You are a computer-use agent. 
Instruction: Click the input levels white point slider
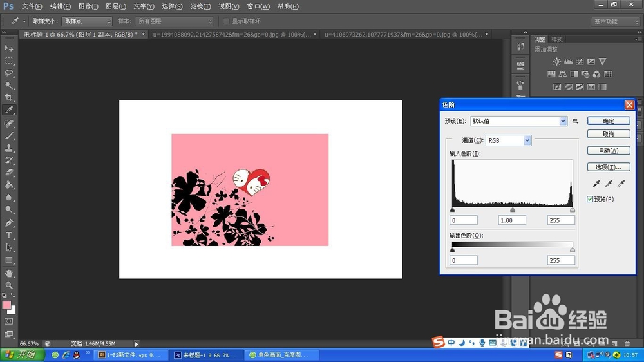573,210
